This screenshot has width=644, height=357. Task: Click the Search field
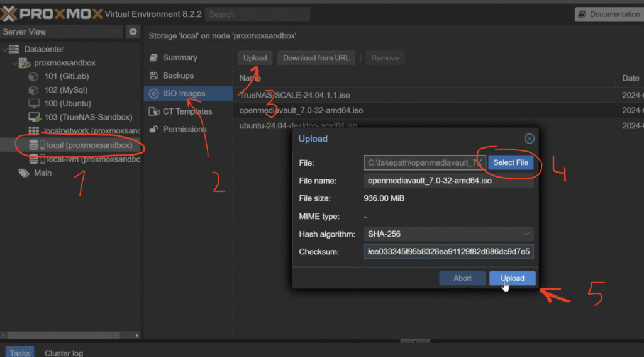tap(257, 14)
